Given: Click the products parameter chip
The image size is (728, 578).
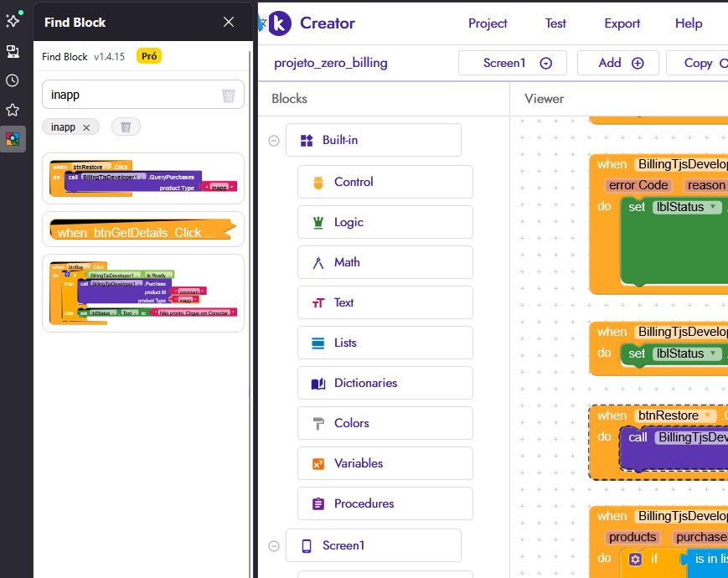Looking at the screenshot, I should pyautogui.click(x=632, y=537).
